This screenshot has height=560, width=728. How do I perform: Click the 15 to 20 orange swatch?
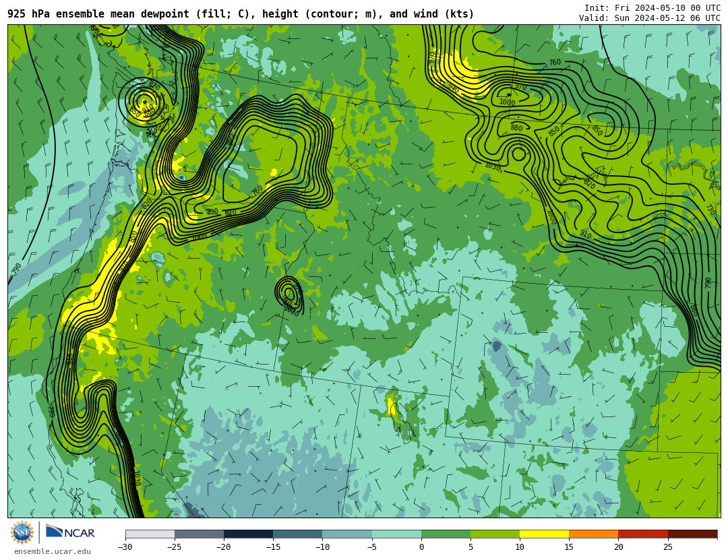(594, 534)
